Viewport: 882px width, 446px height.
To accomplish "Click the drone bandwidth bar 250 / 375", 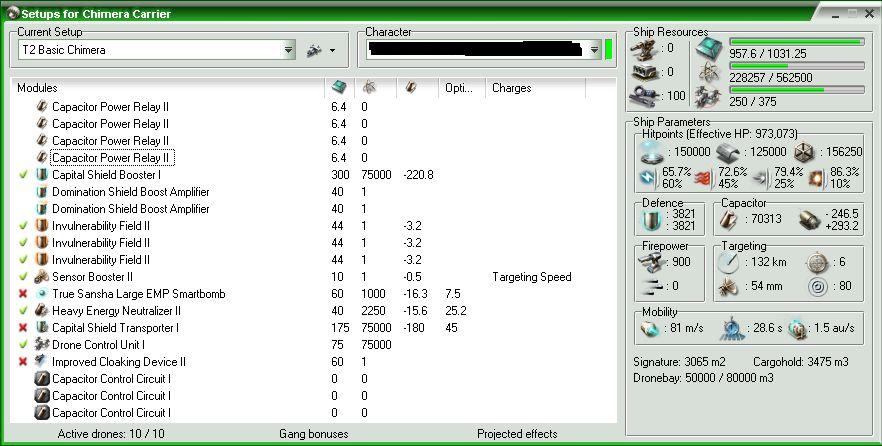I will click(796, 89).
